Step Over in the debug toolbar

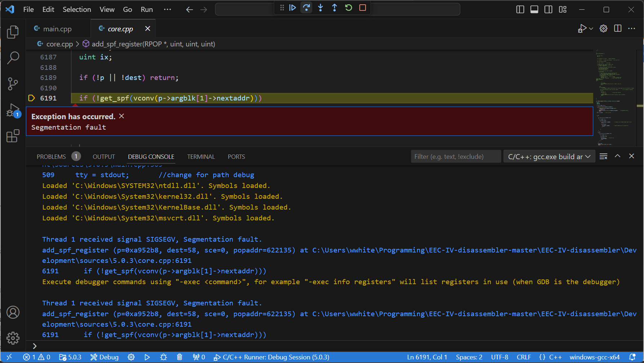click(307, 8)
